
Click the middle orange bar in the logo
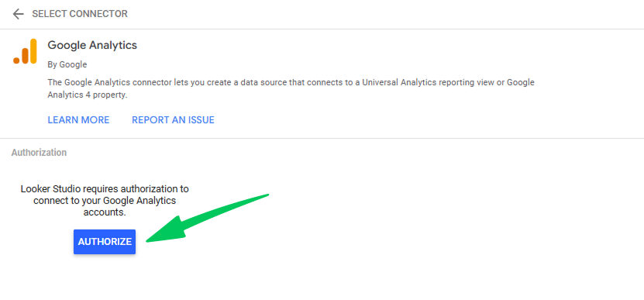[x=25, y=56]
